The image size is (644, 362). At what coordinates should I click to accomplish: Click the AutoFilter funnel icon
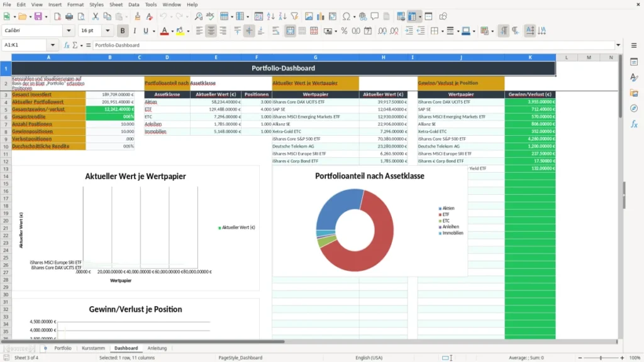294,16
